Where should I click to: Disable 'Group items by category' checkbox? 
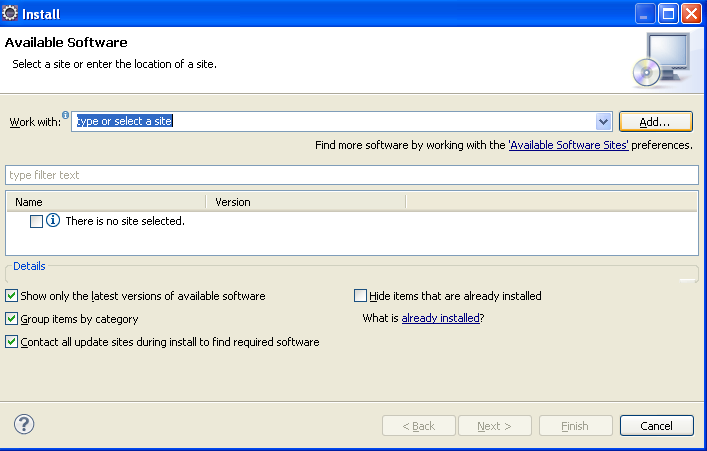[x=11, y=319]
